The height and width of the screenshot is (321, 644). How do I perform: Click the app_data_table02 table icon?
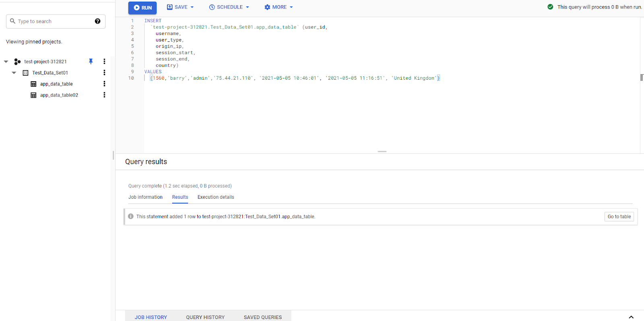click(33, 95)
